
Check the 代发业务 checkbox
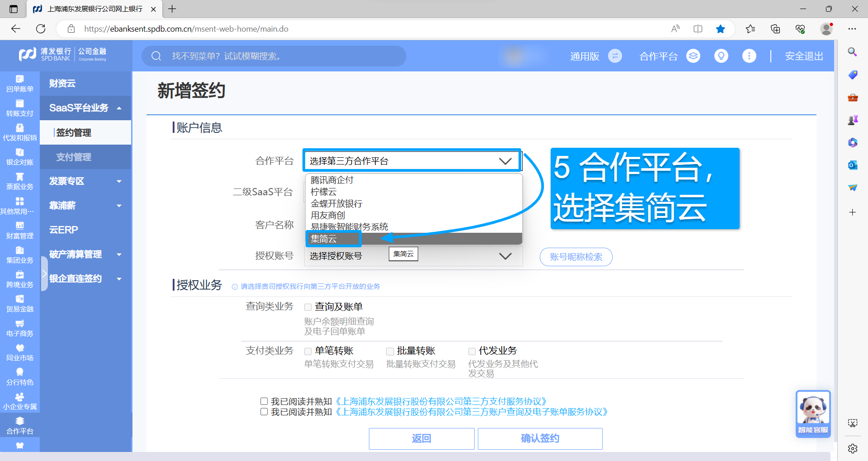click(472, 352)
